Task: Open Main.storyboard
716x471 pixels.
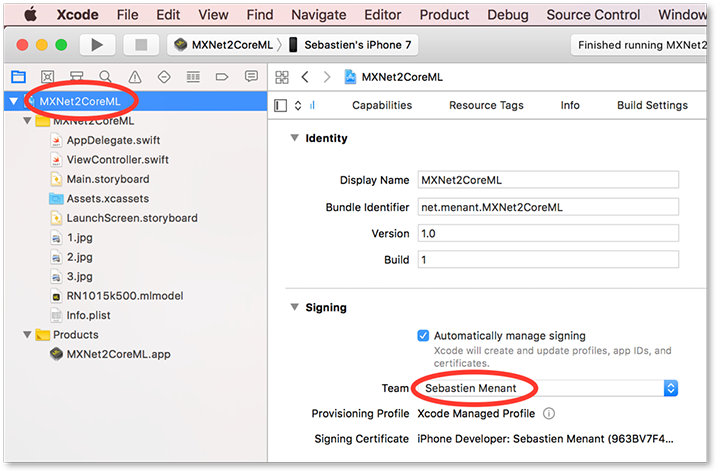Action: [108, 179]
